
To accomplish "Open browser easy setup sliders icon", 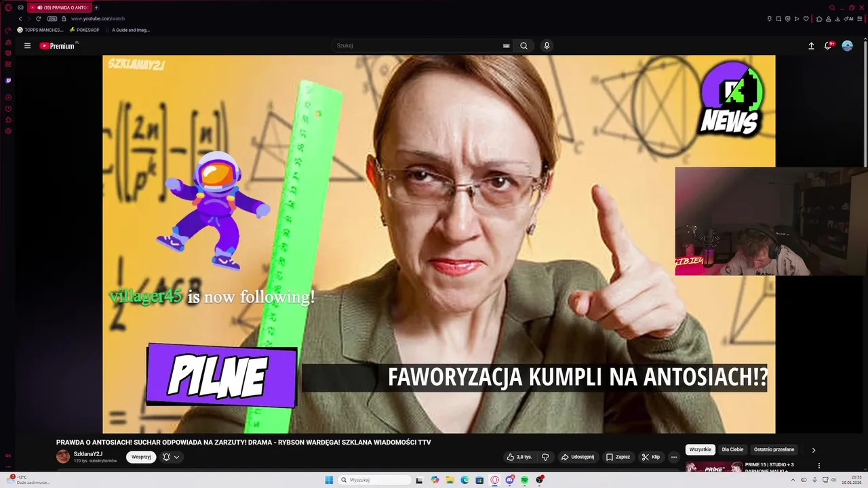I will [x=860, y=18].
